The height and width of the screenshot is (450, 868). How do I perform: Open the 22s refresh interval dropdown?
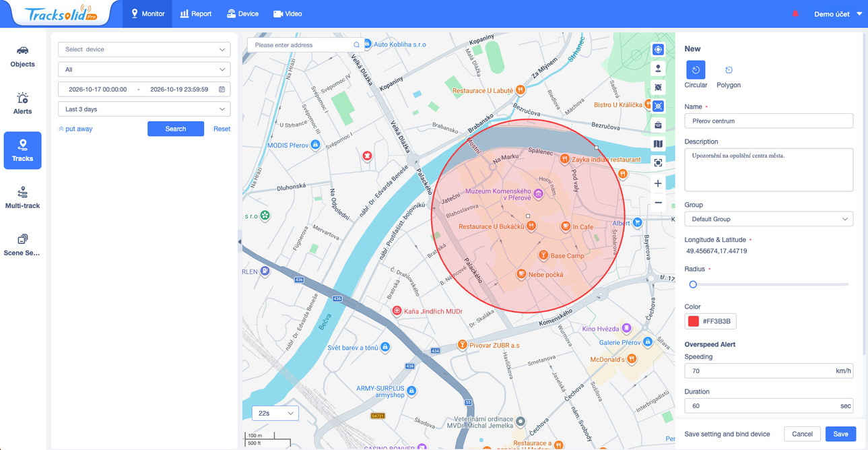tap(275, 413)
